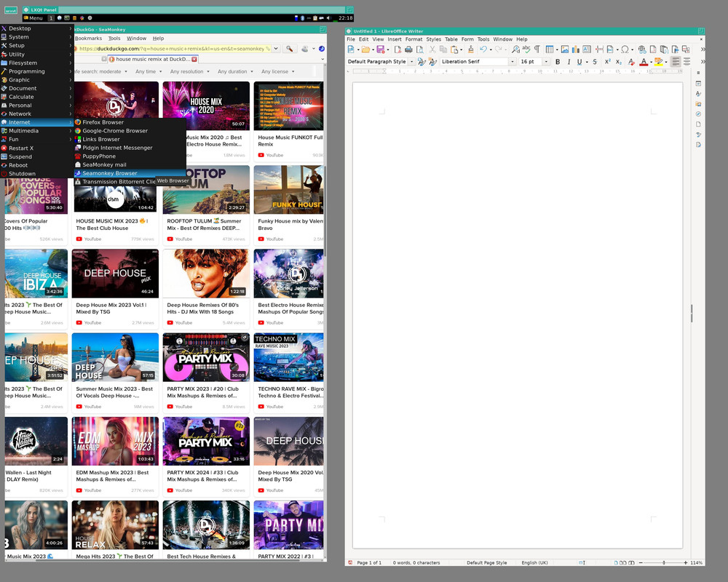The height and width of the screenshot is (582, 728).
Task: Open Find and Replace magnifier icon
Action: [x=515, y=49]
